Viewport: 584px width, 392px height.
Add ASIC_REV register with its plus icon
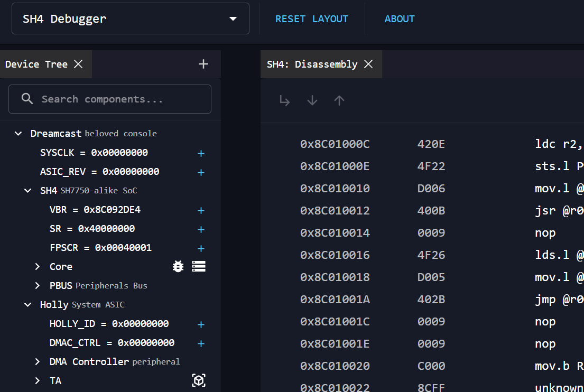pyautogui.click(x=201, y=172)
